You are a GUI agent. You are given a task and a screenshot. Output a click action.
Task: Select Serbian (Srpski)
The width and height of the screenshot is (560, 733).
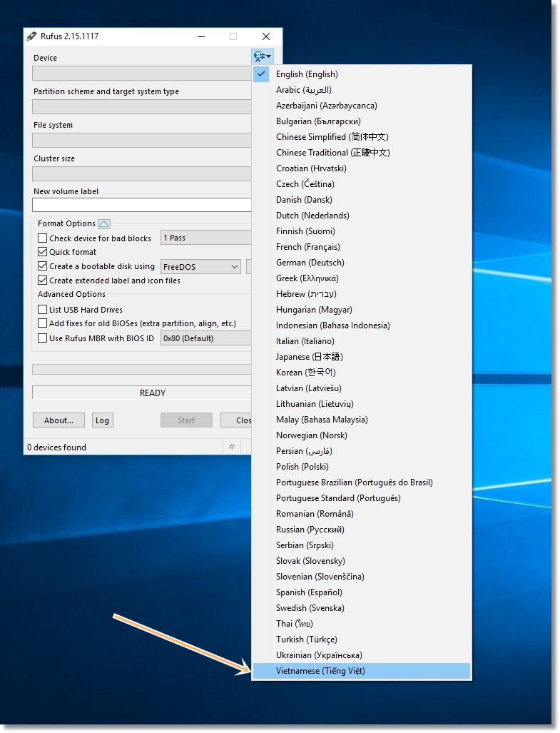(362, 545)
